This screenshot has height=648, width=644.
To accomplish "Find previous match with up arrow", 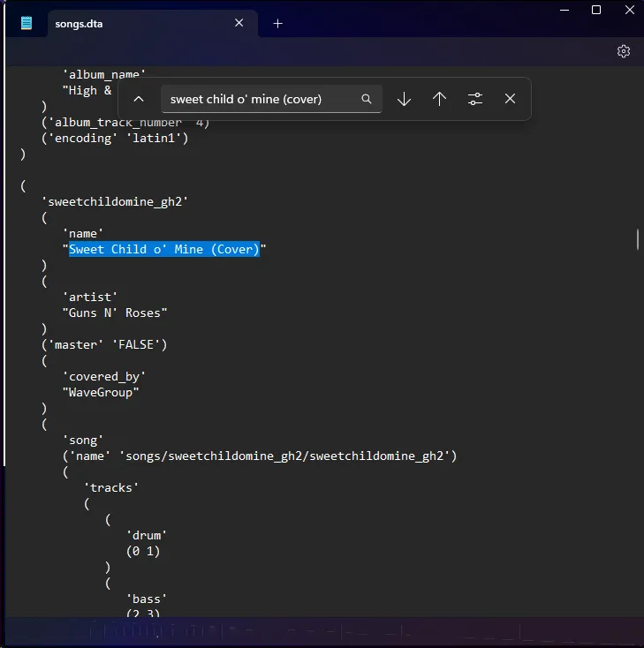I will [x=439, y=99].
